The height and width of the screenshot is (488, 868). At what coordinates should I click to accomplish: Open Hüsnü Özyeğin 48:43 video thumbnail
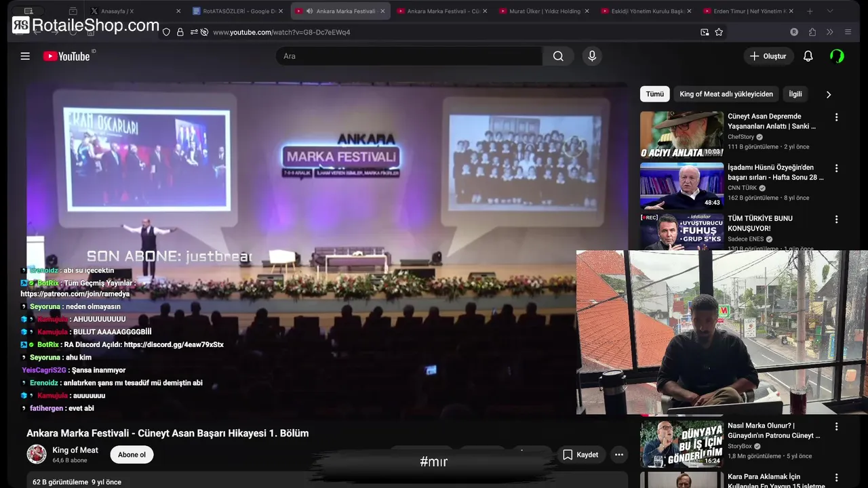coord(682,186)
